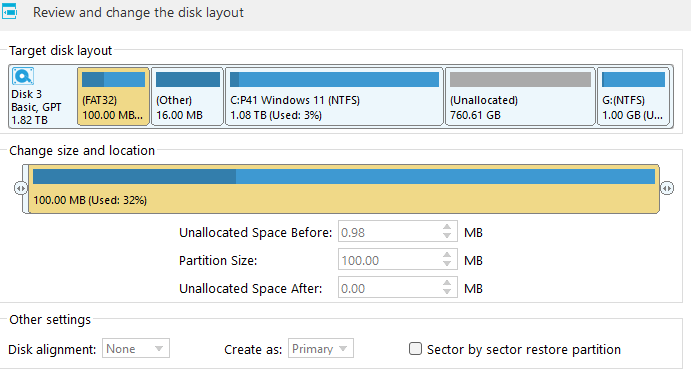Click the '100.00 MB (Used: 32%)' text
The width and height of the screenshot is (691, 385).
tap(90, 200)
